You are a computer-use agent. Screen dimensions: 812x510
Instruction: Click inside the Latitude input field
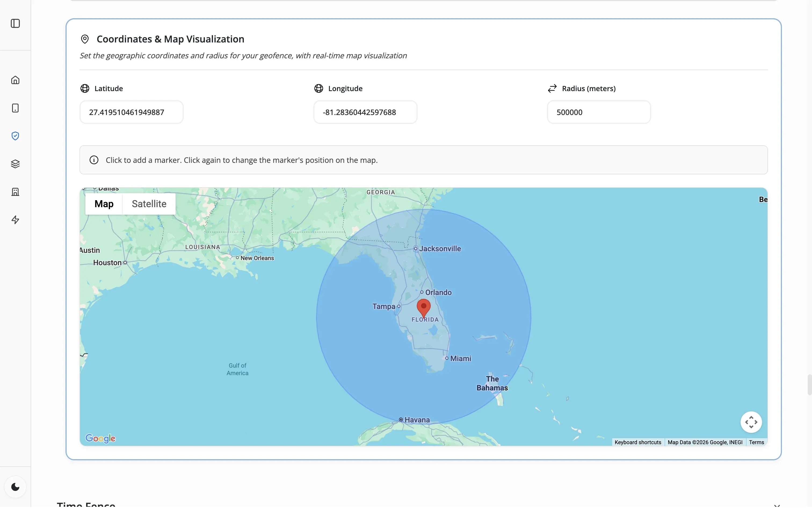[131, 112]
